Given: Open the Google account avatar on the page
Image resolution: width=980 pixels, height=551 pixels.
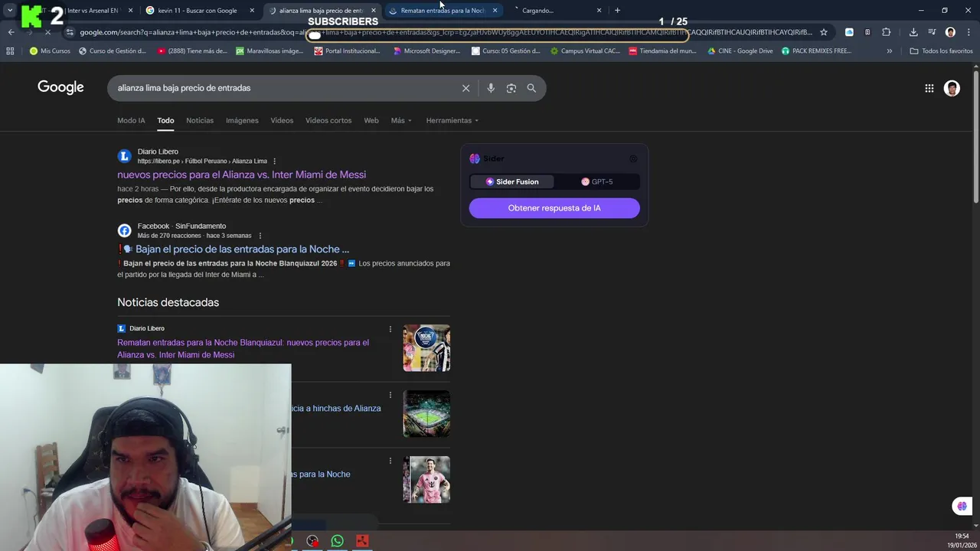Looking at the screenshot, I should (x=952, y=88).
